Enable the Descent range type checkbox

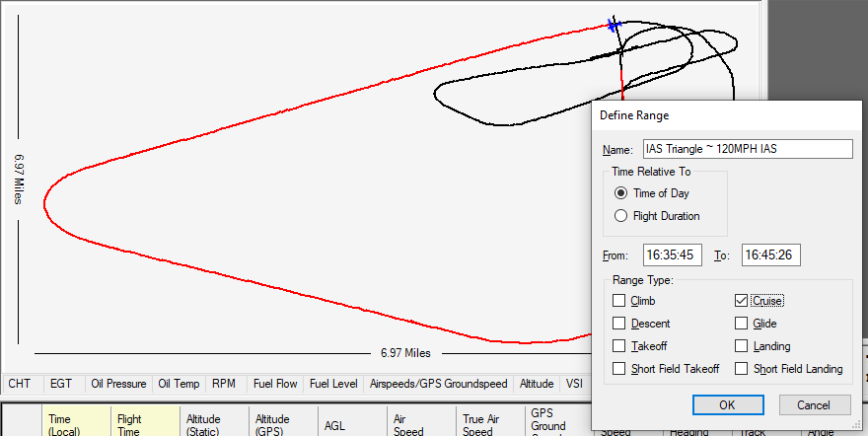pos(618,324)
